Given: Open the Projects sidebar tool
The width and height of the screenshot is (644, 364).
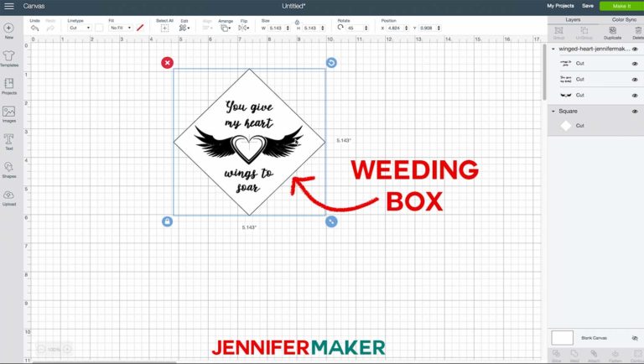Looking at the screenshot, I should (8, 86).
